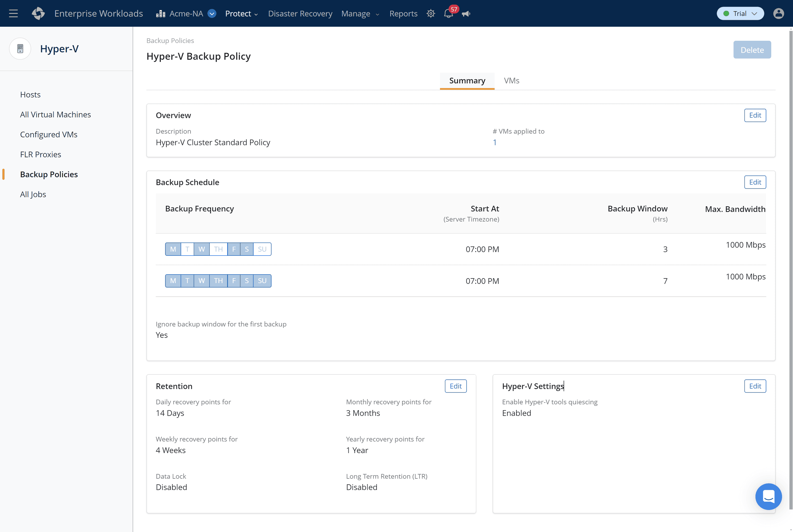
Task: Toggle F day in the 7-hour window schedule
Action: click(x=234, y=281)
